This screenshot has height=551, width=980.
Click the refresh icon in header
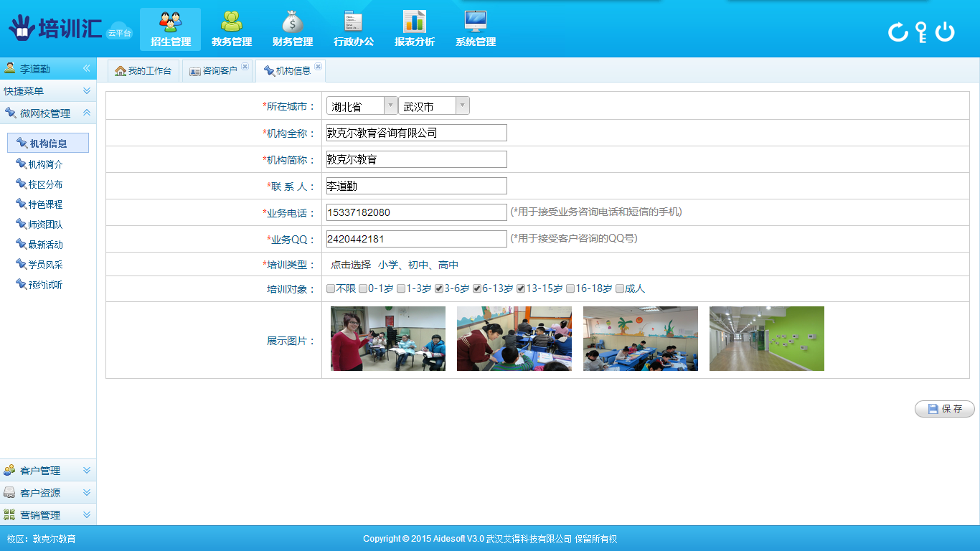point(898,32)
